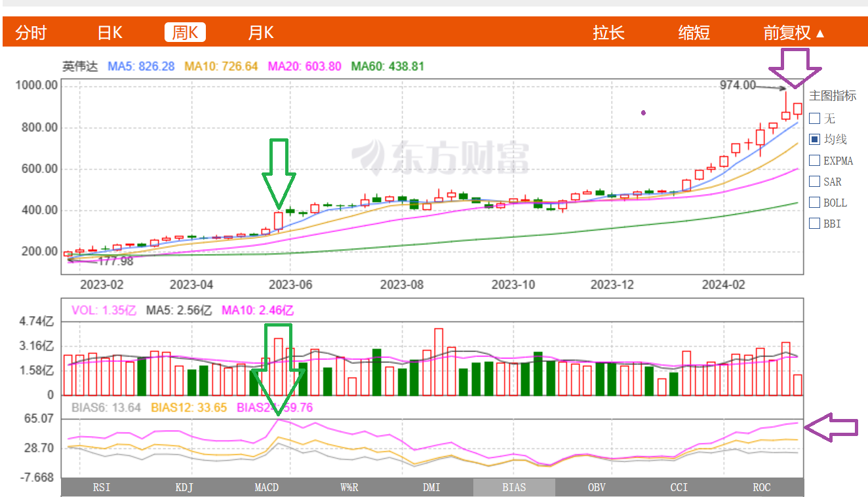This screenshot has width=868, height=497.
Task: Click the 英伟达 stock name label
Action: [80, 66]
